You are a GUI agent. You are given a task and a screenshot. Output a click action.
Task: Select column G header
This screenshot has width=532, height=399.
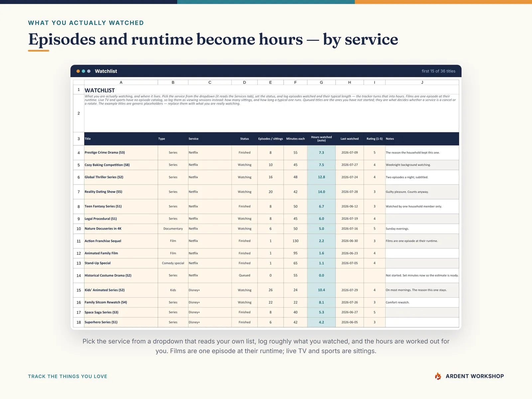point(322,82)
